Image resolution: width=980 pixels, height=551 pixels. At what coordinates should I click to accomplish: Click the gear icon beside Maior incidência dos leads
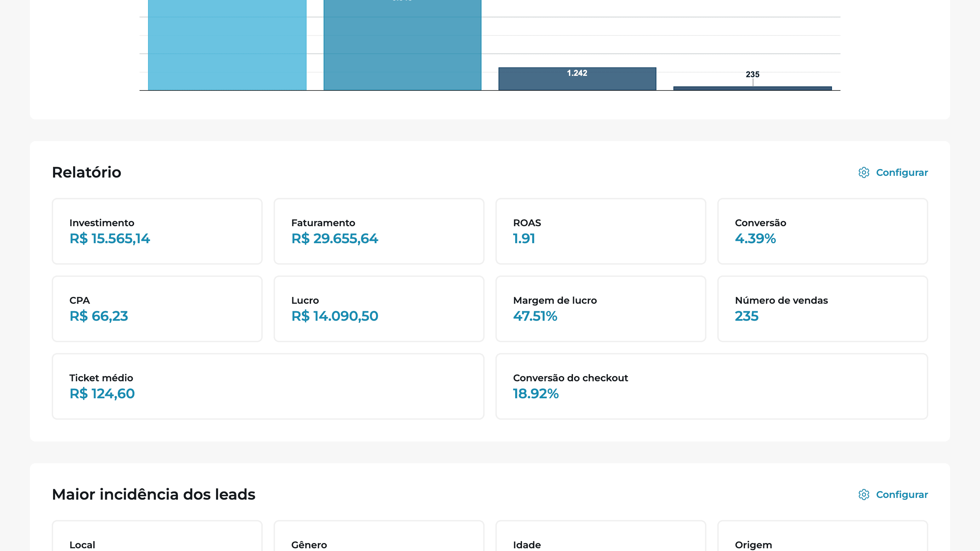point(864,494)
